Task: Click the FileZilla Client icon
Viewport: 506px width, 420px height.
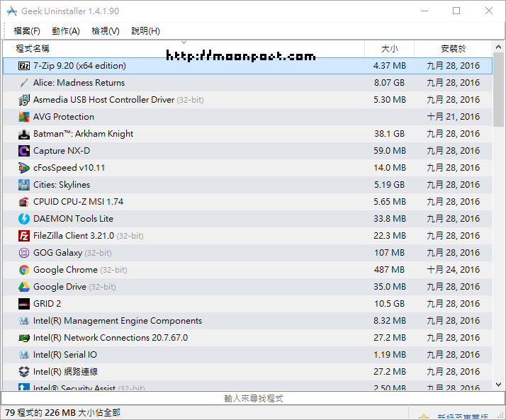Action: point(24,236)
